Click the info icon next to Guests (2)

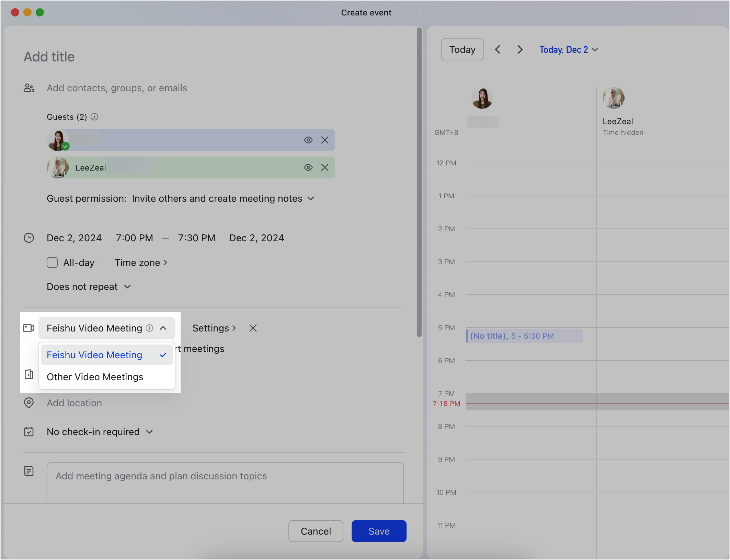[x=95, y=117]
